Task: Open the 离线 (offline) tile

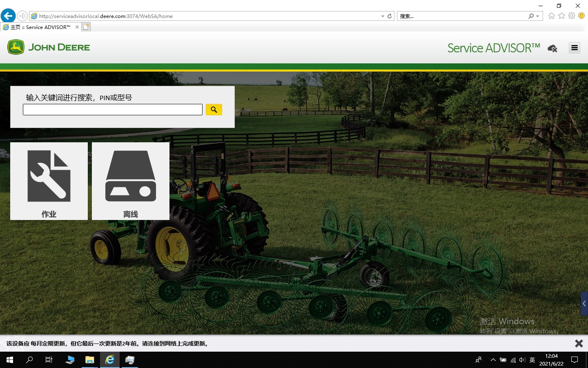Action: point(131,181)
